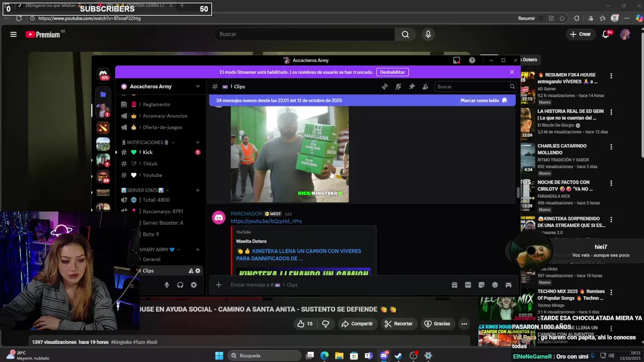
Task: Open Steam from taskbar
Action: tap(398, 355)
